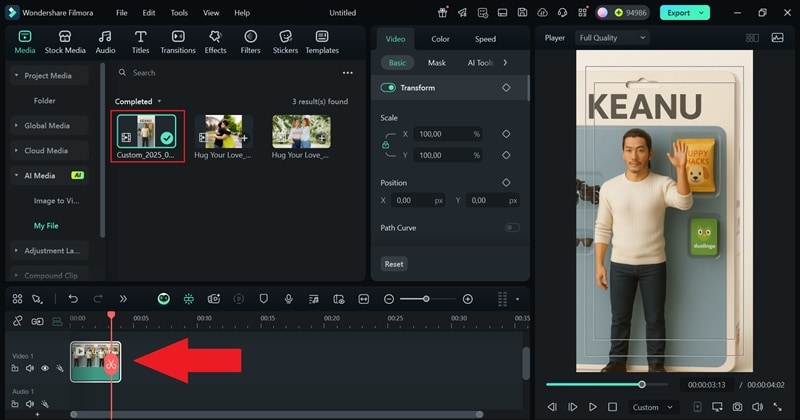Open the Custom aspect ratio dropdown
The image size is (800, 420).
[653, 407]
